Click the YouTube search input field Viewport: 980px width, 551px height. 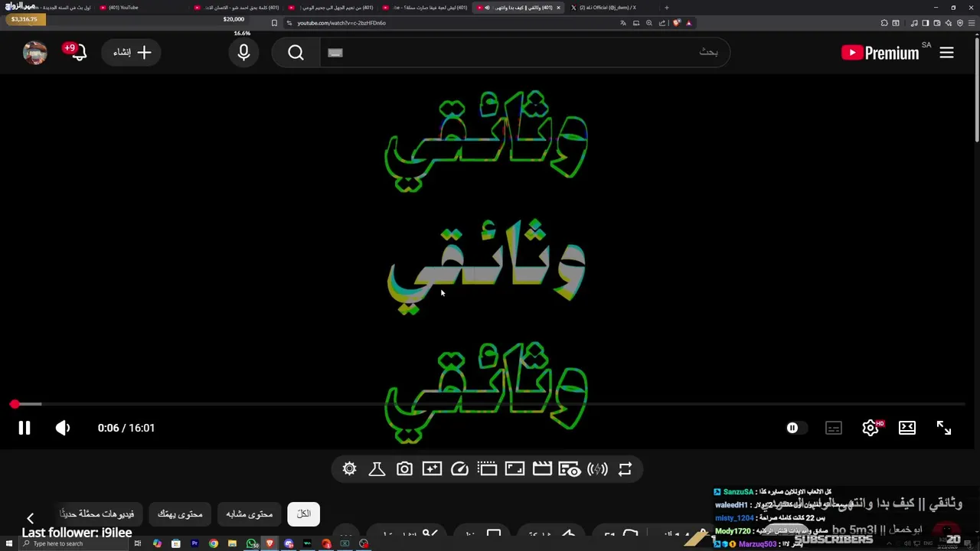[x=524, y=52]
